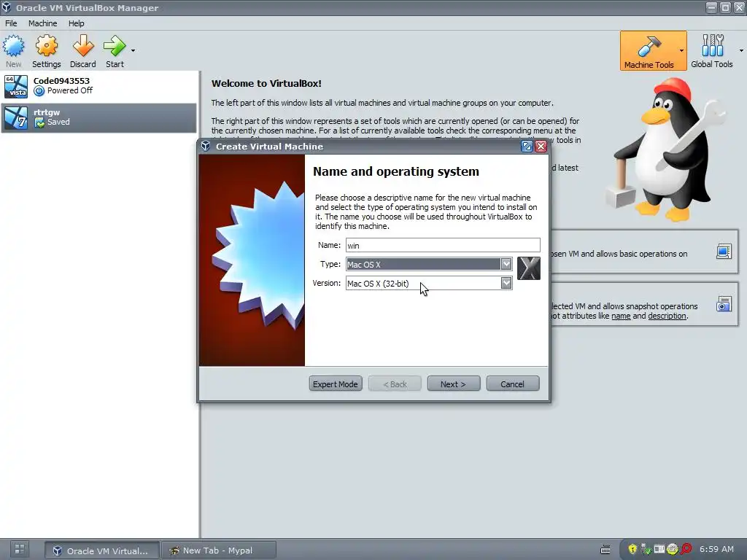Screen dimensions: 747x560
Task: Click the VirtualBox icon in the main title bar
Action: pyautogui.click(x=6, y=7)
